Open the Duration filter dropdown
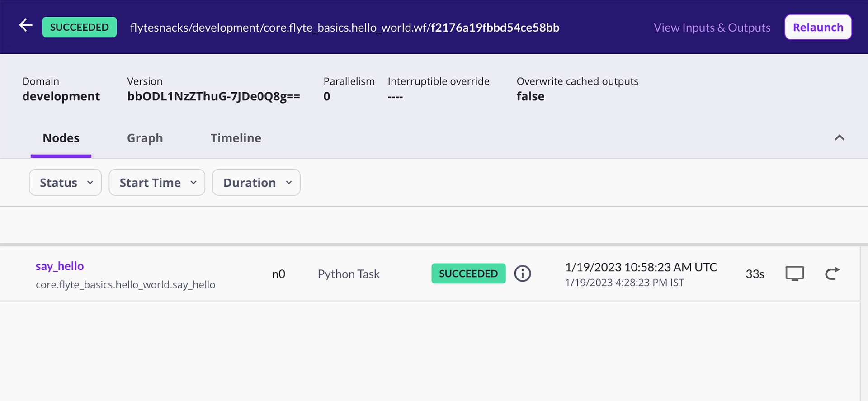 tap(256, 183)
